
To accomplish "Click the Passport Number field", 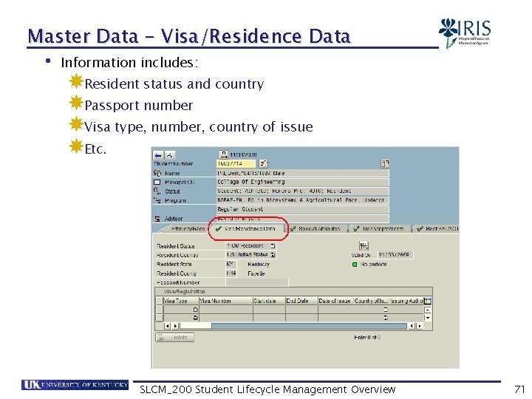I will (257, 282).
